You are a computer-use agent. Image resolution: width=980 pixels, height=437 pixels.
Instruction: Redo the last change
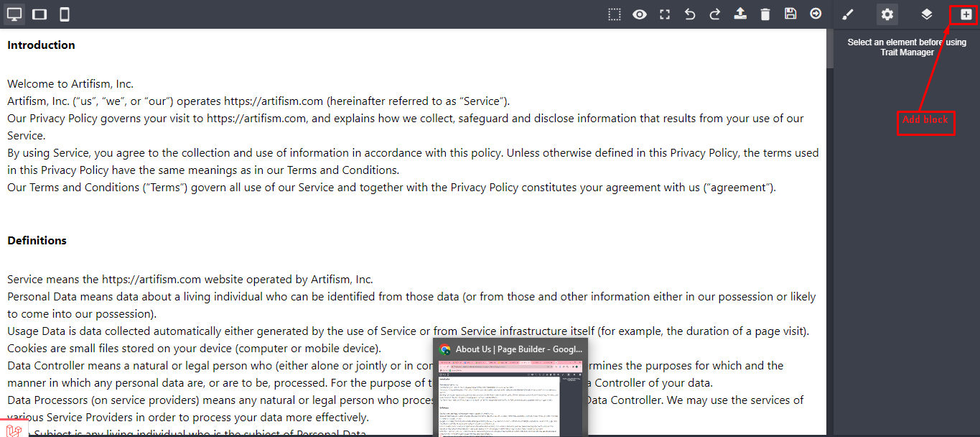point(715,14)
